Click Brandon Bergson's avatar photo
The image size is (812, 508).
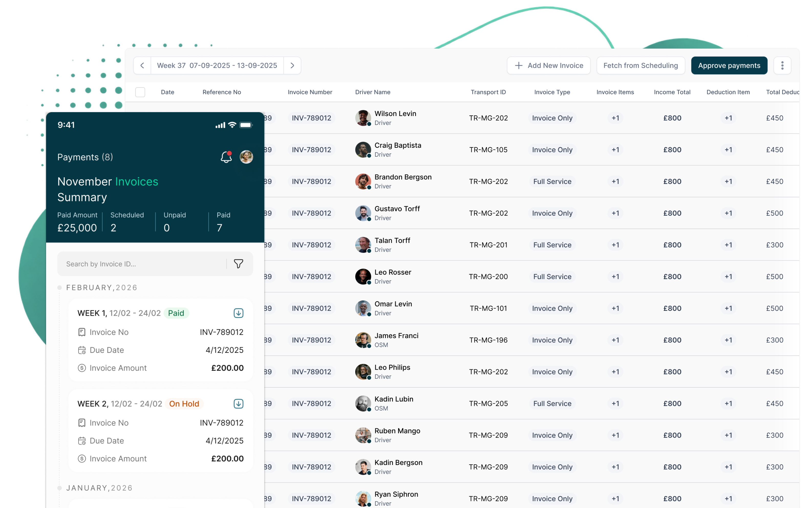tap(363, 182)
